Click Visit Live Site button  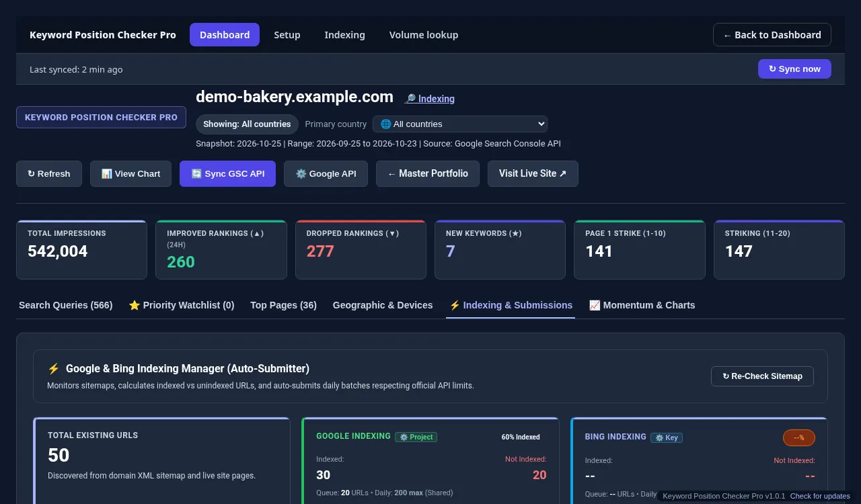coord(533,173)
